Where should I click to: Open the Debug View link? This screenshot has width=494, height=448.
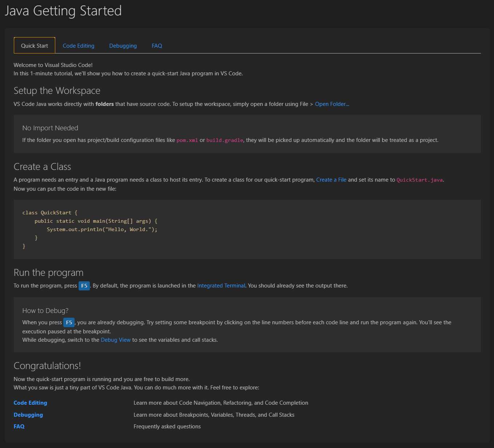point(116,340)
